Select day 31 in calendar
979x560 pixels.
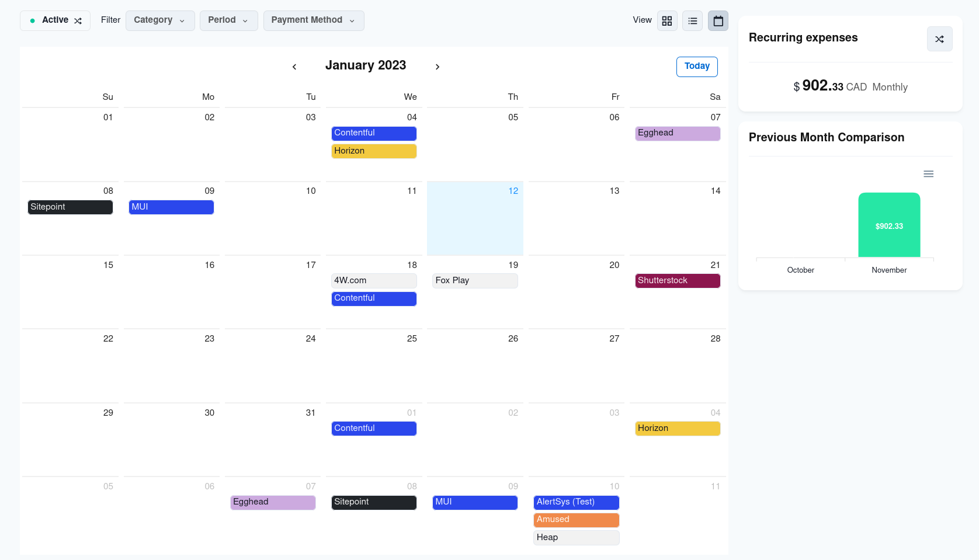[273, 439]
